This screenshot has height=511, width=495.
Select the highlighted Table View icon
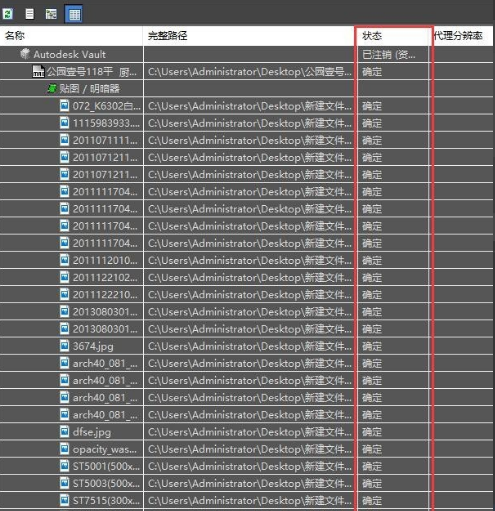pos(74,14)
